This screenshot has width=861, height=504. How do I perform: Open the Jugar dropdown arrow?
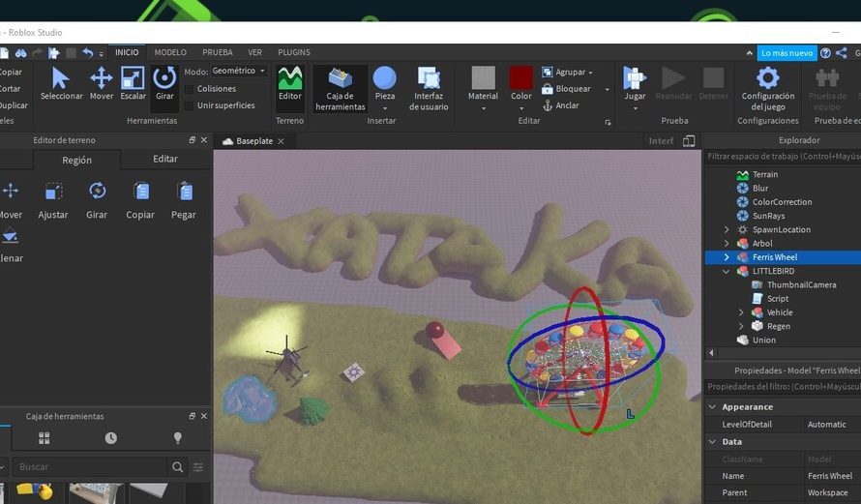point(635,108)
